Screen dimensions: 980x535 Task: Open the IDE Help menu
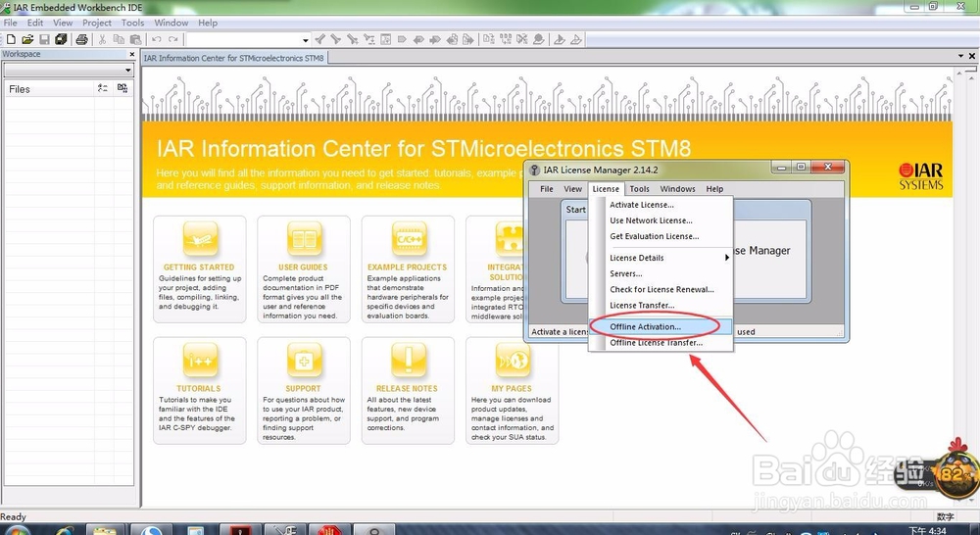(208, 23)
